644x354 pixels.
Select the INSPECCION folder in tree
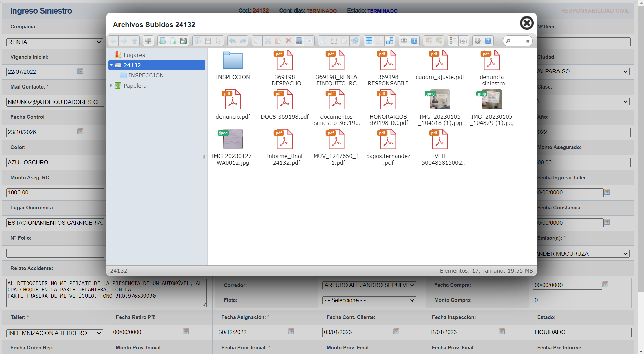tap(146, 75)
